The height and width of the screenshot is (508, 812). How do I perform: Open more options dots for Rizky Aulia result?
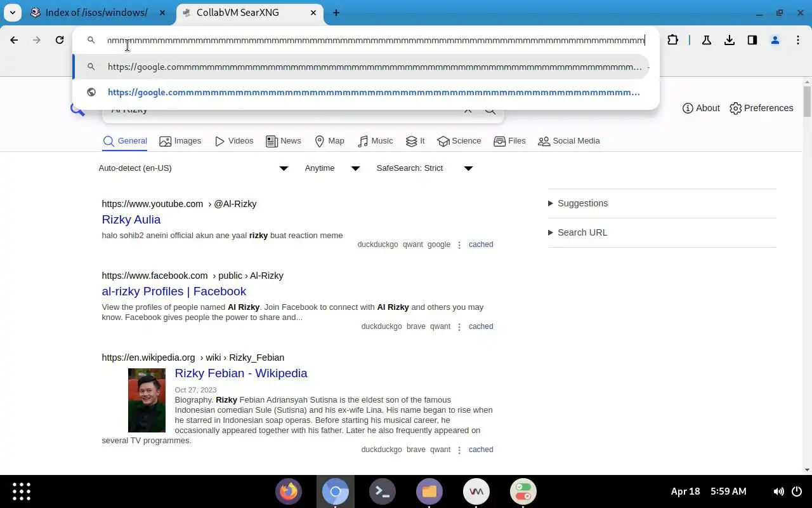tap(459, 244)
